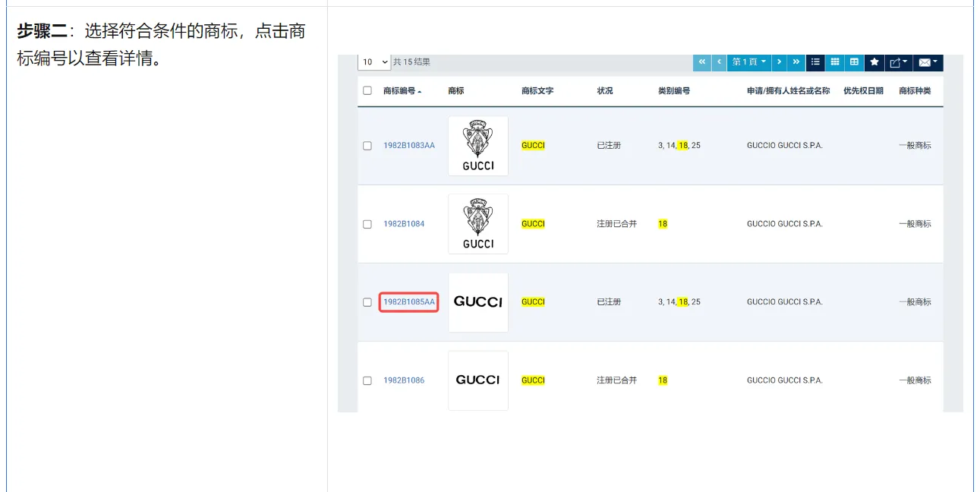Check the box for trademark 1982B1083AA

click(367, 146)
